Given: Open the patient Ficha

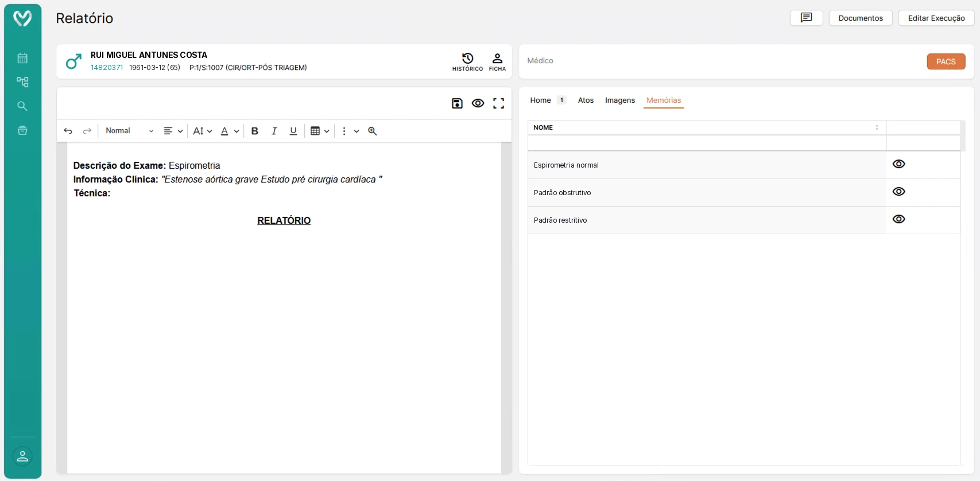Looking at the screenshot, I should click(x=497, y=62).
